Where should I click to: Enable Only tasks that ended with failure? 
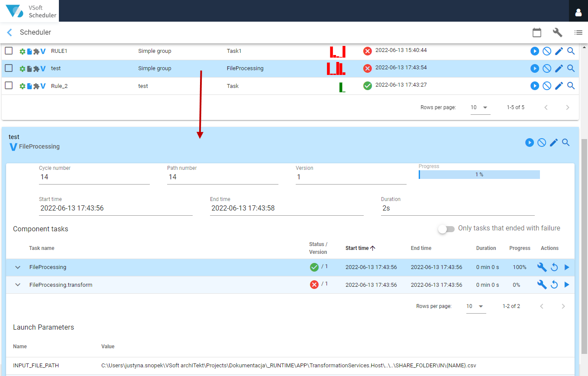446,229
